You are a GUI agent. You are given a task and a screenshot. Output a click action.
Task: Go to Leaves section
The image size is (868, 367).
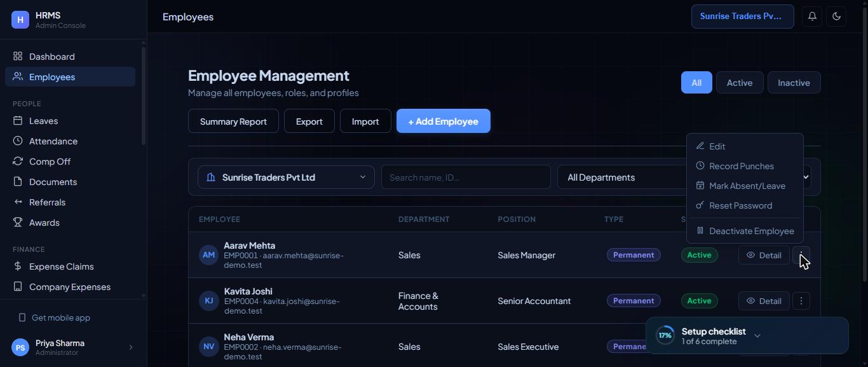click(70, 121)
